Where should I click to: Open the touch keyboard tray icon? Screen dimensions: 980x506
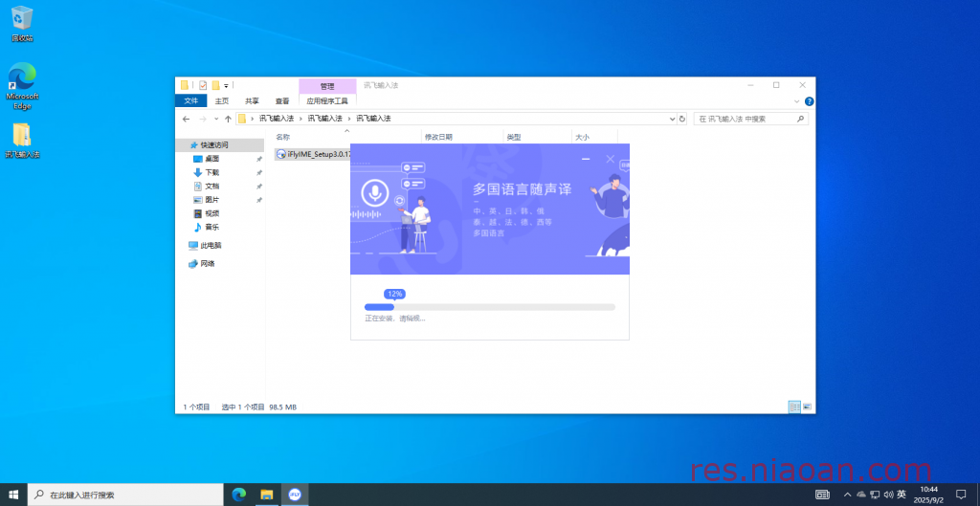[x=822, y=495]
